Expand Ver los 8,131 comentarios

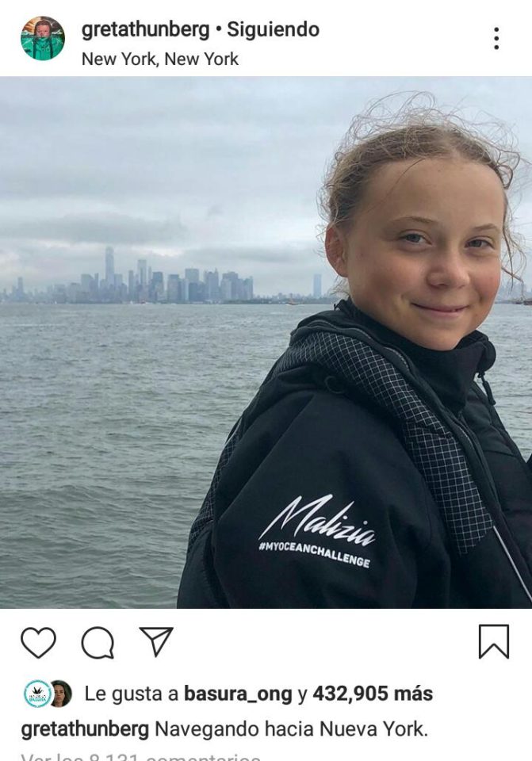(x=141, y=756)
